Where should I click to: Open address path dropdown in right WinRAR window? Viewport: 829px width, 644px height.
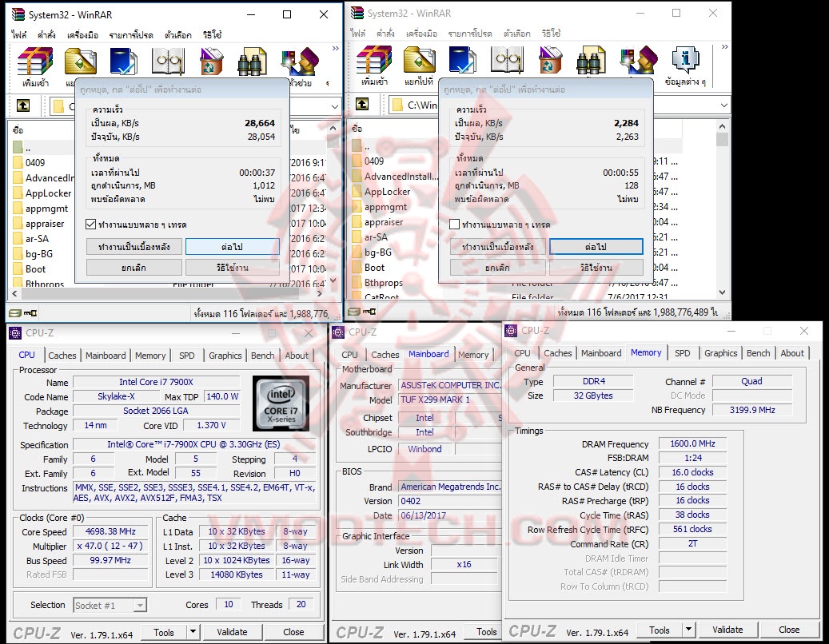pos(723,105)
